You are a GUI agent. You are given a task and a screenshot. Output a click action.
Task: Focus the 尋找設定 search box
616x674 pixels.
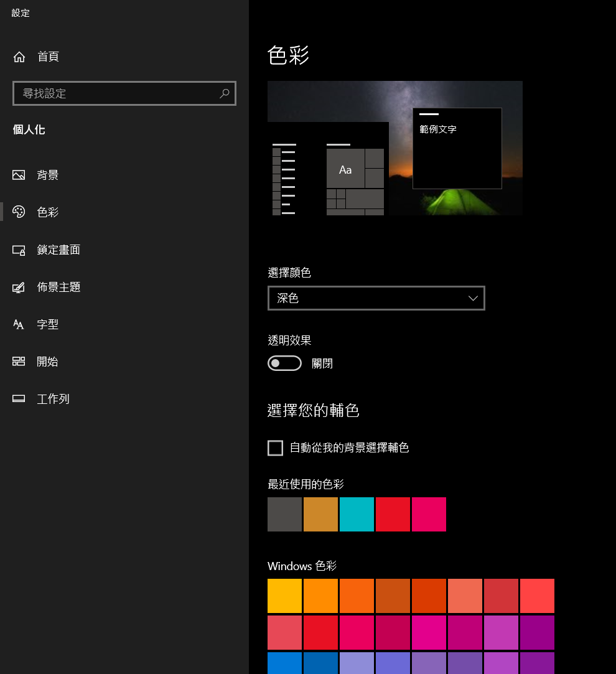124,93
